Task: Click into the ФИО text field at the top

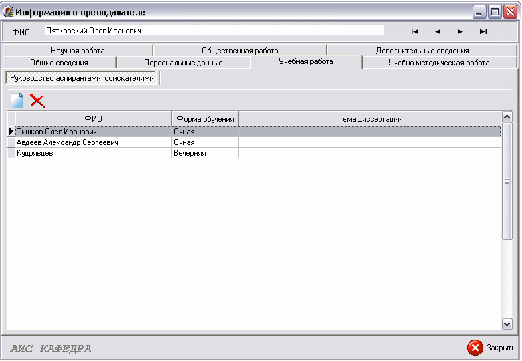Action: [x=214, y=30]
